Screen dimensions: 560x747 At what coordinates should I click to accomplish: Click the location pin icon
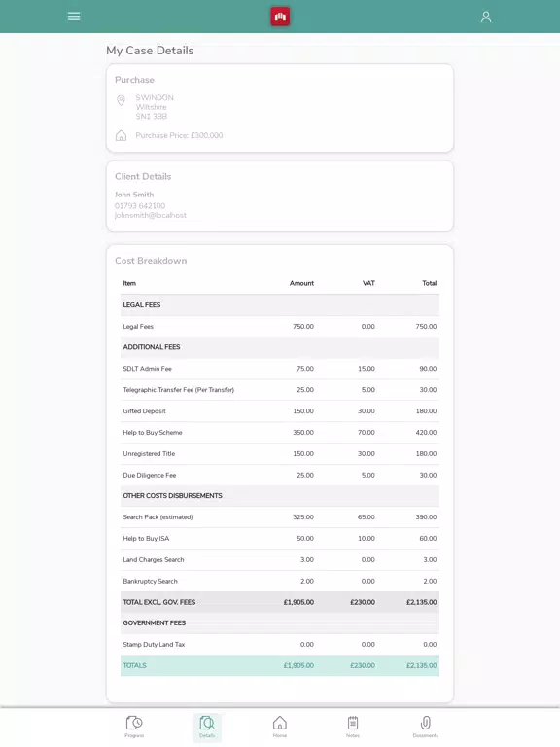point(121,100)
